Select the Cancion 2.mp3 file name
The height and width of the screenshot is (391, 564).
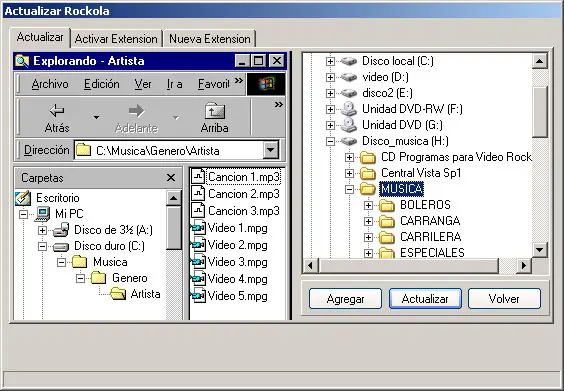(x=244, y=194)
